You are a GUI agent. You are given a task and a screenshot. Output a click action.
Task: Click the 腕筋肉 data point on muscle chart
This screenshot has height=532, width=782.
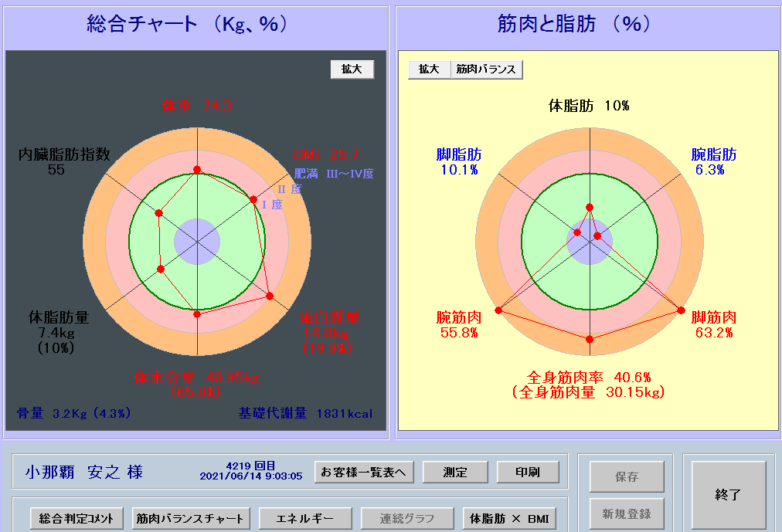click(x=498, y=310)
